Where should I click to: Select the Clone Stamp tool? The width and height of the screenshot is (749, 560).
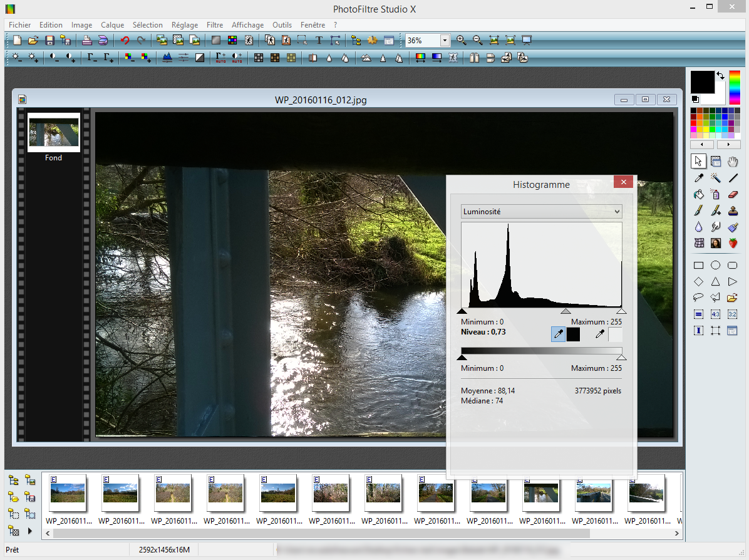[733, 210]
